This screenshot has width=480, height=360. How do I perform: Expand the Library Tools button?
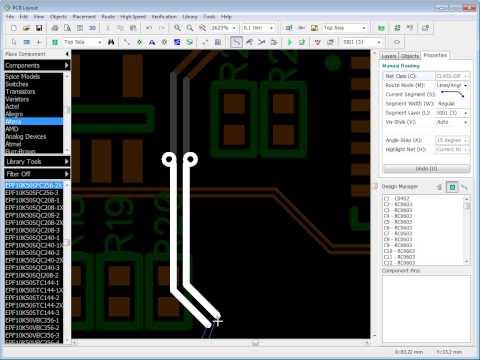37,162
